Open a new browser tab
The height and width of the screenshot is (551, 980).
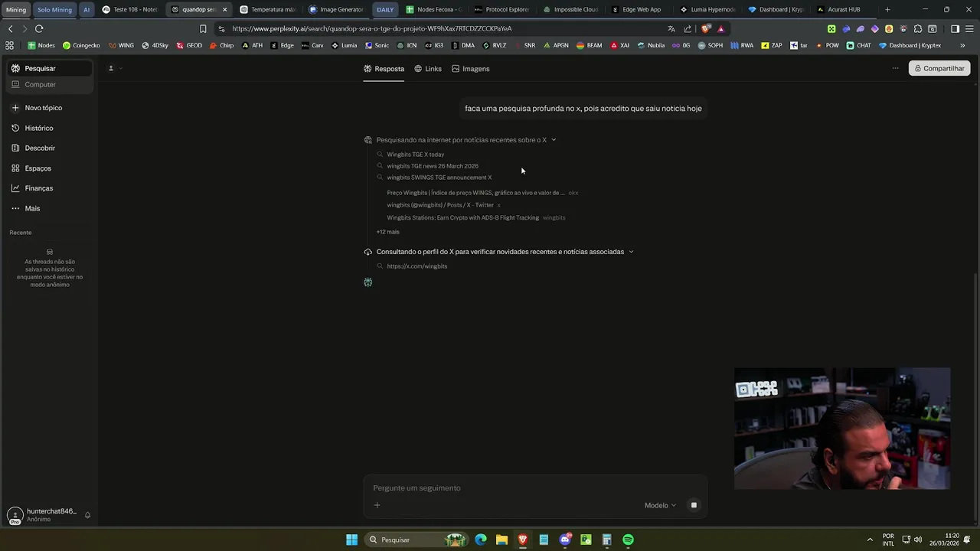[x=887, y=9]
